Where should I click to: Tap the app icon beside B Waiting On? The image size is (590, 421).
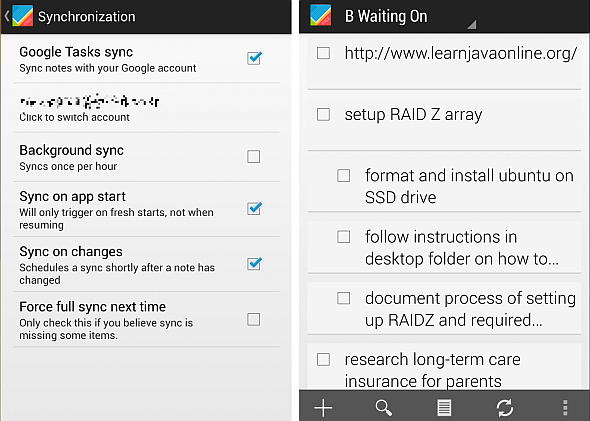[321, 15]
